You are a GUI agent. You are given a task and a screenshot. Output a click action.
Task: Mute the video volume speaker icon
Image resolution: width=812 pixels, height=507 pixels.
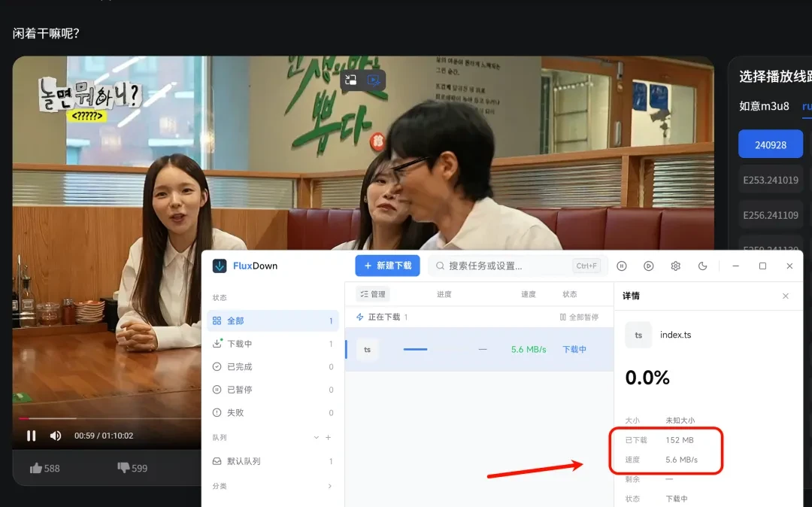pos(56,436)
